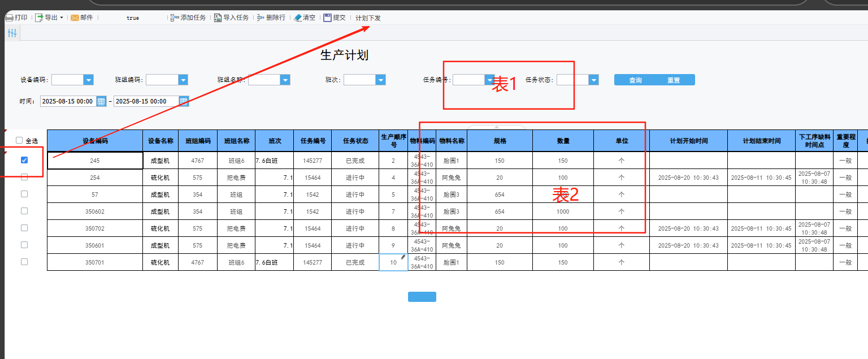Check the checkbox for row 350701
Screen dimensions: 868x359
24,262
